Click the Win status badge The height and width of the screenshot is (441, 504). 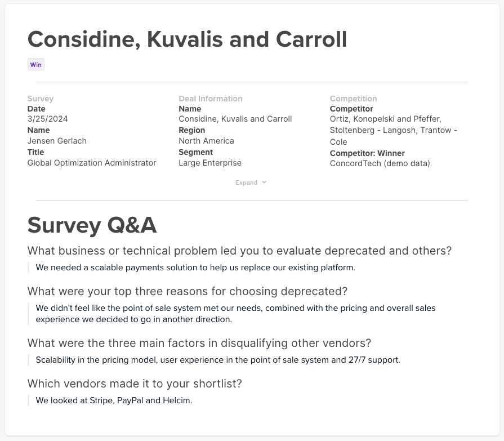[x=35, y=64]
